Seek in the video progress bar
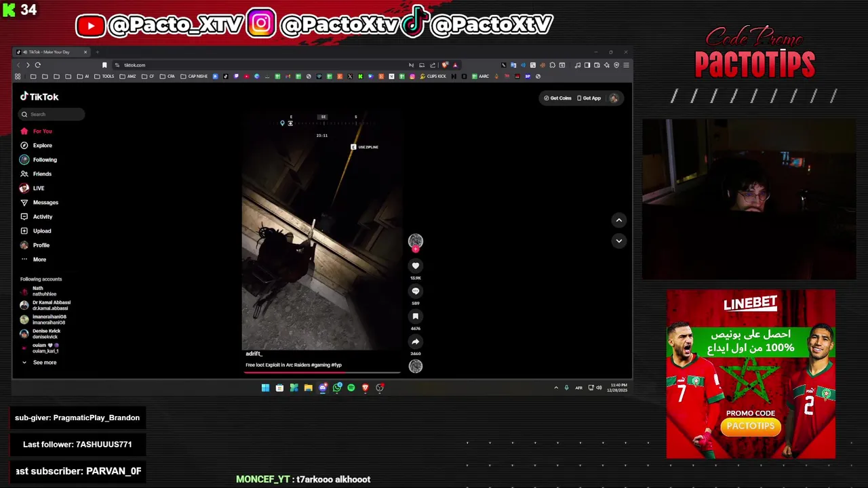Image resolution: width=868 pixels, height=488 pixels. click(323, 372)
